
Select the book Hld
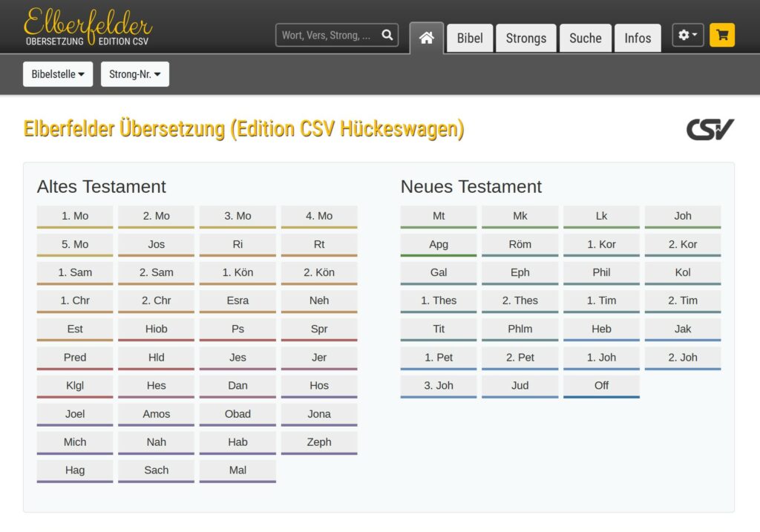[x=156, y=358]
